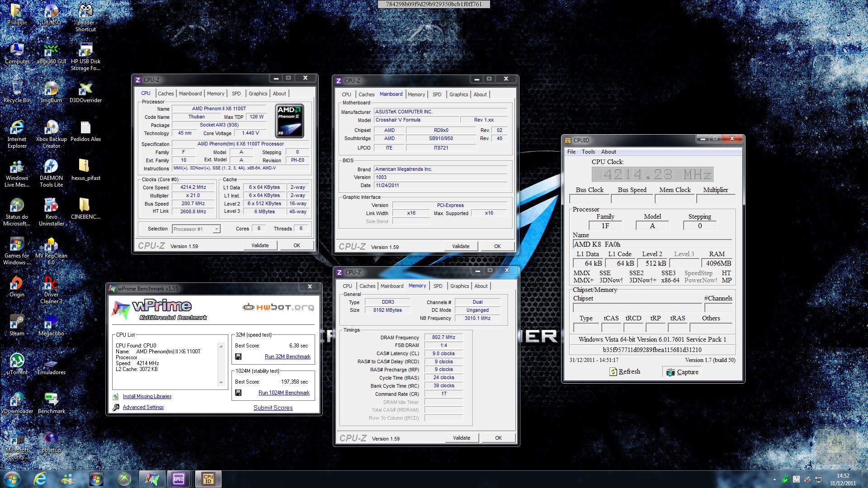868x488 pixels.
Task: Click the AMD Phenom II logo in CPU-Z
Action: pos(289,121)
